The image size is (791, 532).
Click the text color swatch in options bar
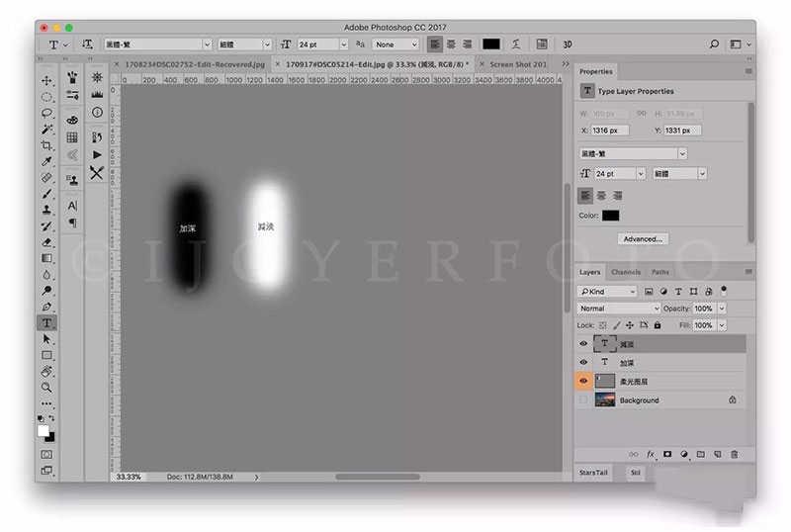coord(490,44)
